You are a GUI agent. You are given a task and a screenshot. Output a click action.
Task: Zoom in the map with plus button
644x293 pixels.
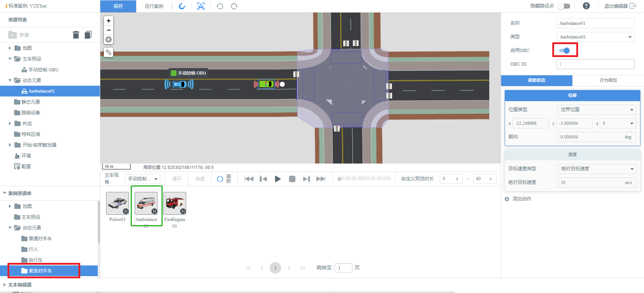click(109, 21)
